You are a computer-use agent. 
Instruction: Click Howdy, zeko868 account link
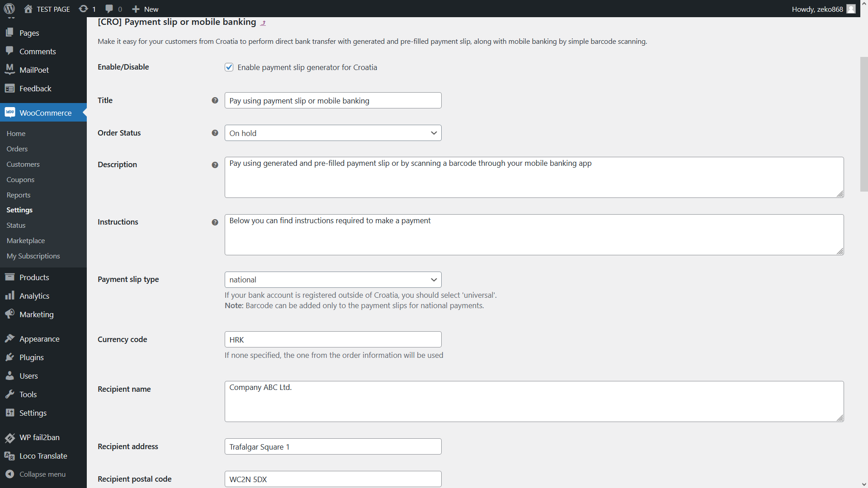click(817, 9)
